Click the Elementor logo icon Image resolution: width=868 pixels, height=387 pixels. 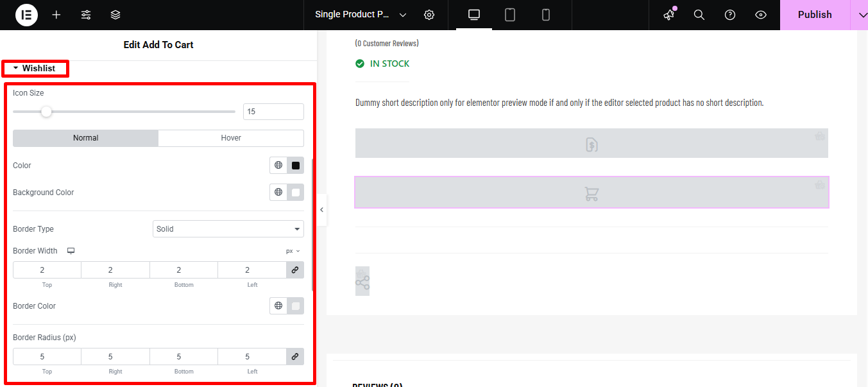pyautogui.click(x=26, y=15)
